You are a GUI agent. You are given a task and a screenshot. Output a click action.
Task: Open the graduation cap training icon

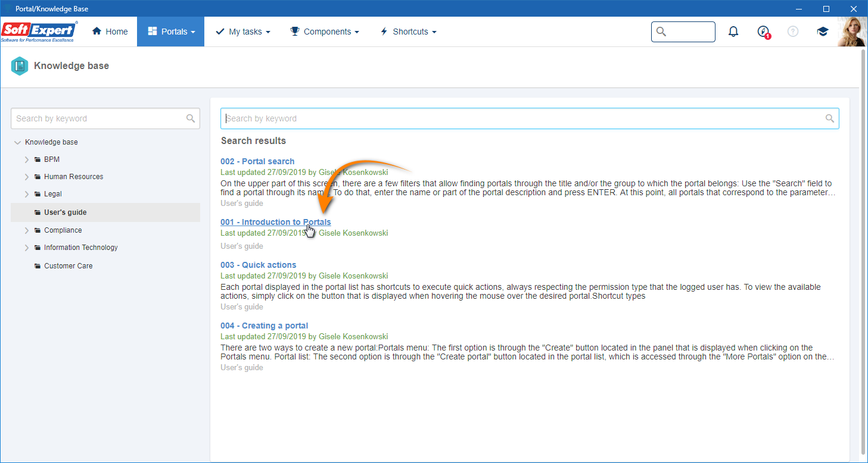tap(823, 32)
